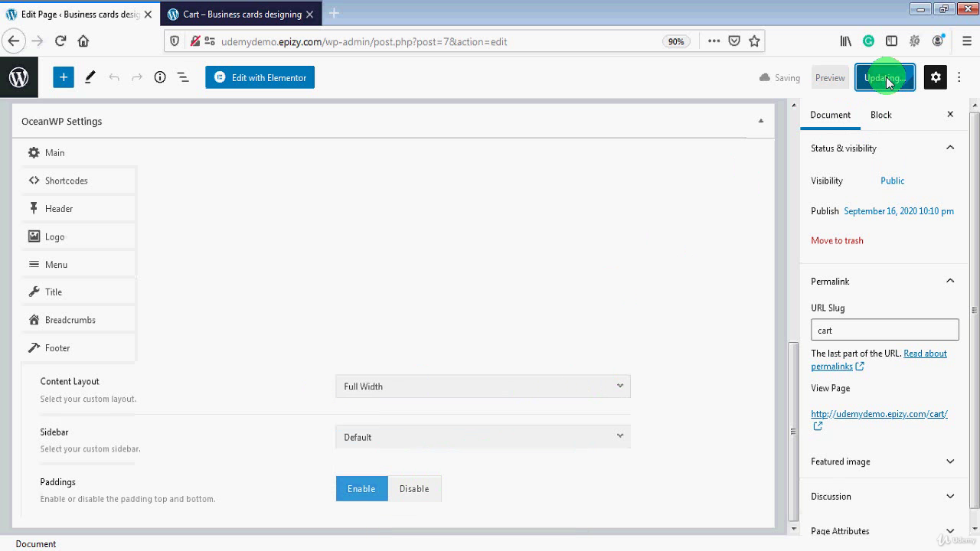
Task: Open a new browser tab with plus
Action: (334, 14)
